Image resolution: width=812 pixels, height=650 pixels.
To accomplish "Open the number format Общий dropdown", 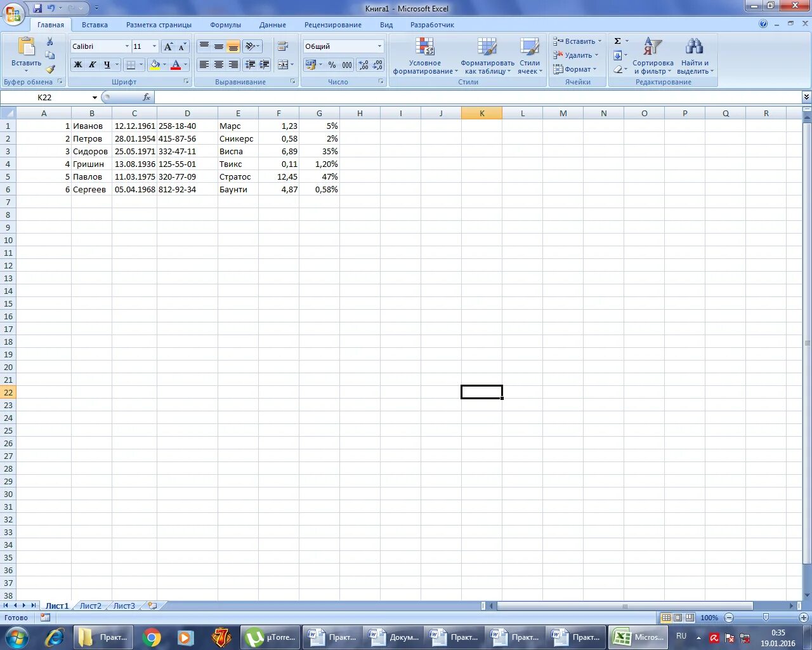I will pos(380,46).
